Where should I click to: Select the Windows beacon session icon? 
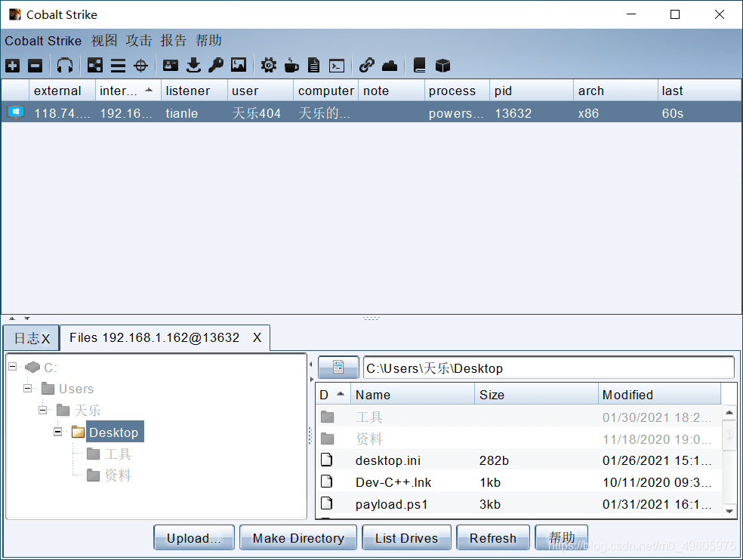click(16, 112)
